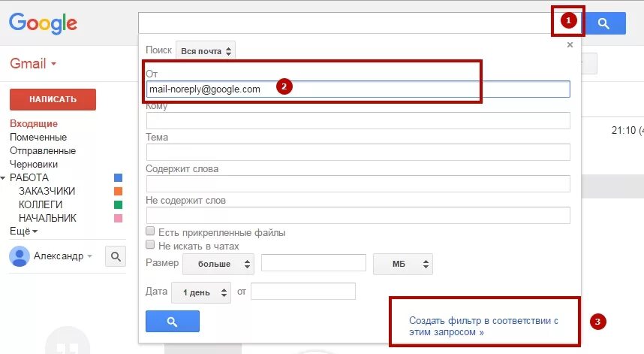Screen dimensions: 644x354
Task: Click the pink color swatch of НАЧАЛЬНИК
Action: click(119, 218)
